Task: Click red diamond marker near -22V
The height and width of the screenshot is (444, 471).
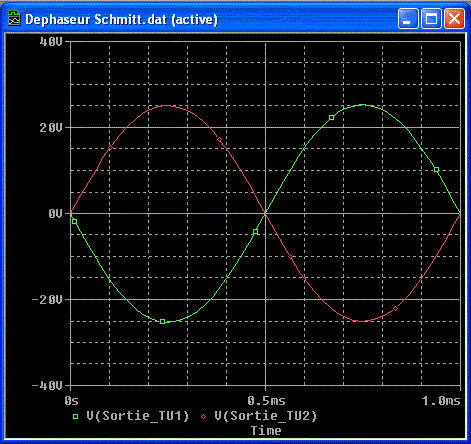Action: click(x=396, y=309)
